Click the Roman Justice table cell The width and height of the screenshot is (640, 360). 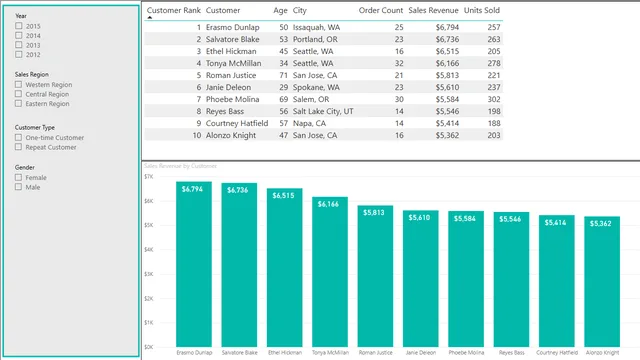(231, 75)
